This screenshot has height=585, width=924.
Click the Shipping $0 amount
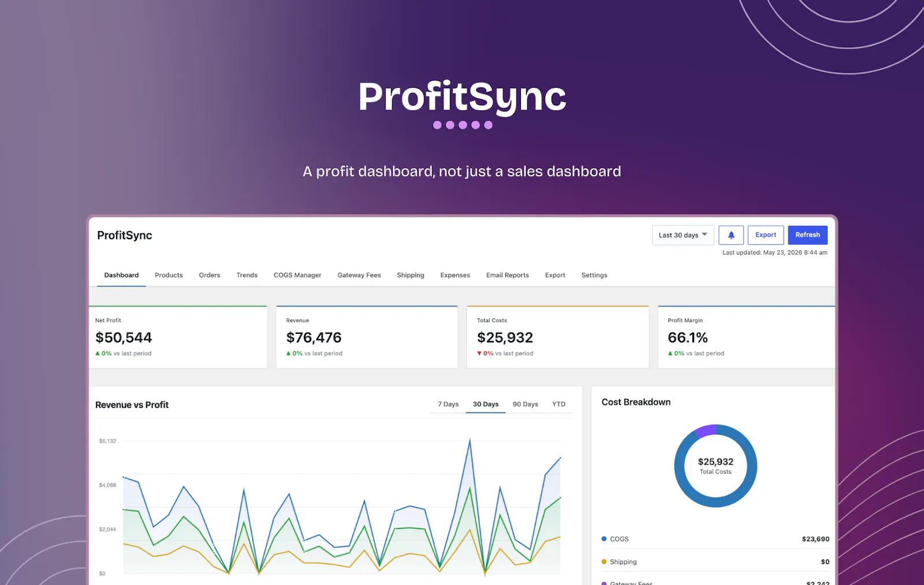(825, 561)
